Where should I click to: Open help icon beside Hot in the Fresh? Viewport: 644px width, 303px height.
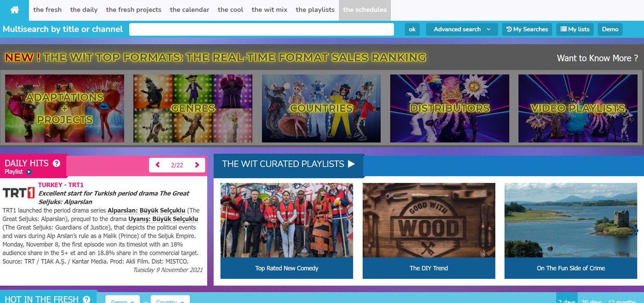point(86,299)
